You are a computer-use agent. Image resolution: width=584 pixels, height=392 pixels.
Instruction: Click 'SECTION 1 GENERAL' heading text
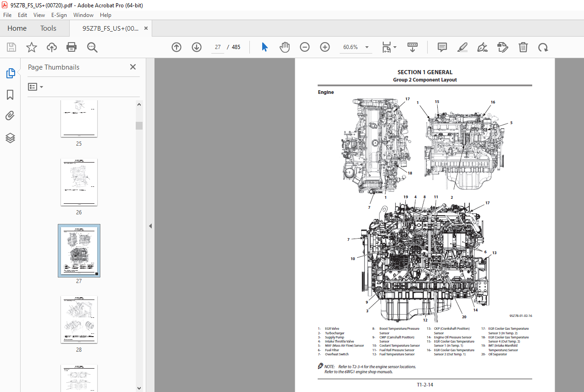click(x=425, y=72)
